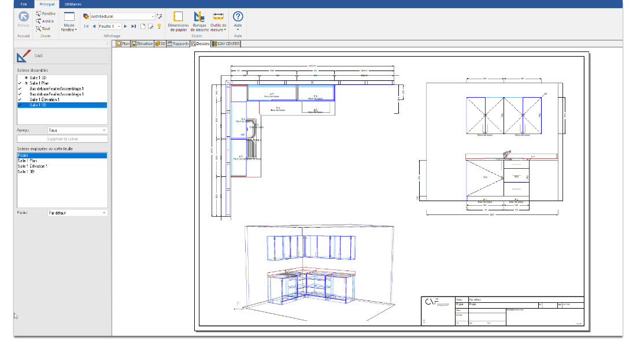Go to the next sheet

pos(125,26)
